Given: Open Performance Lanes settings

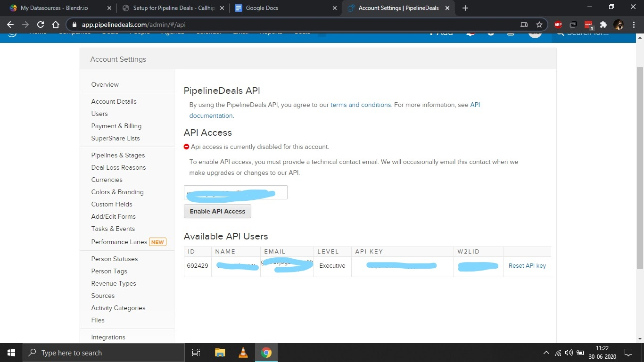Looking at the screenshot, I should coord(119,242).
